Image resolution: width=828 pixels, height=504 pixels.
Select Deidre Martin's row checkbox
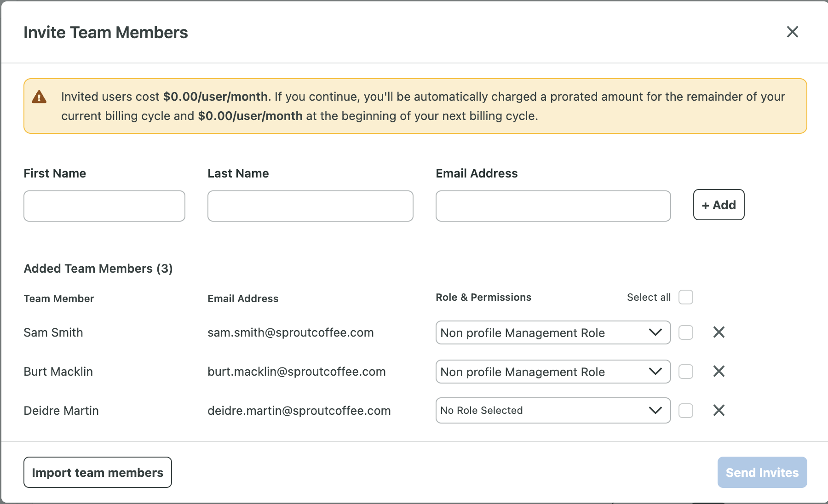coord(685,410)
